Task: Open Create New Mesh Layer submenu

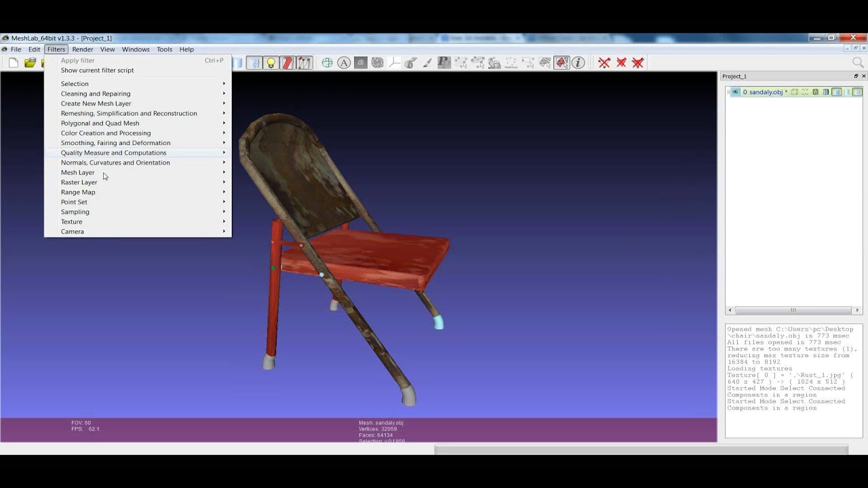Action: point(138,103)
